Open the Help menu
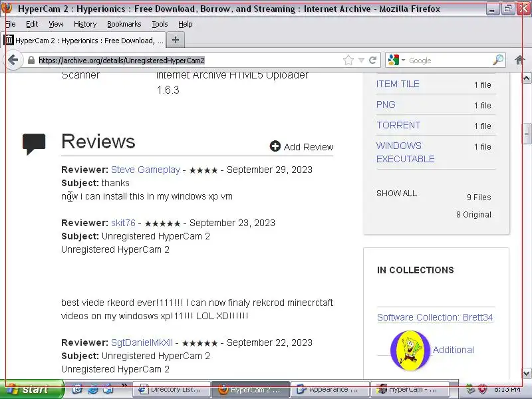 coord(186,24)
